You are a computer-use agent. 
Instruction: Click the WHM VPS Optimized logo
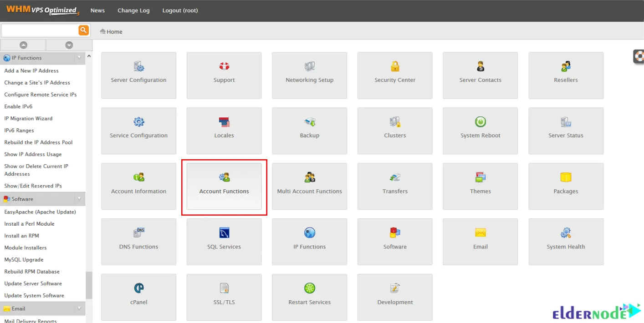pyautogui.click(x=43, y=10)
